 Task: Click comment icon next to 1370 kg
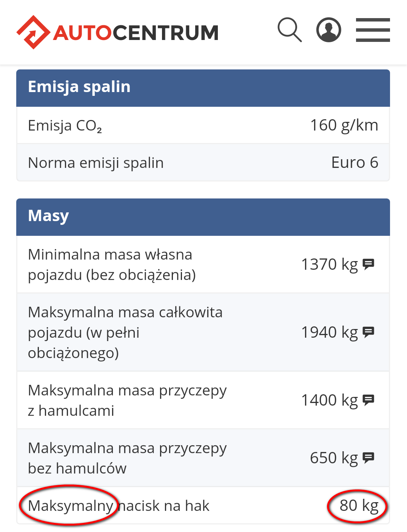click(x=368, y=264)
